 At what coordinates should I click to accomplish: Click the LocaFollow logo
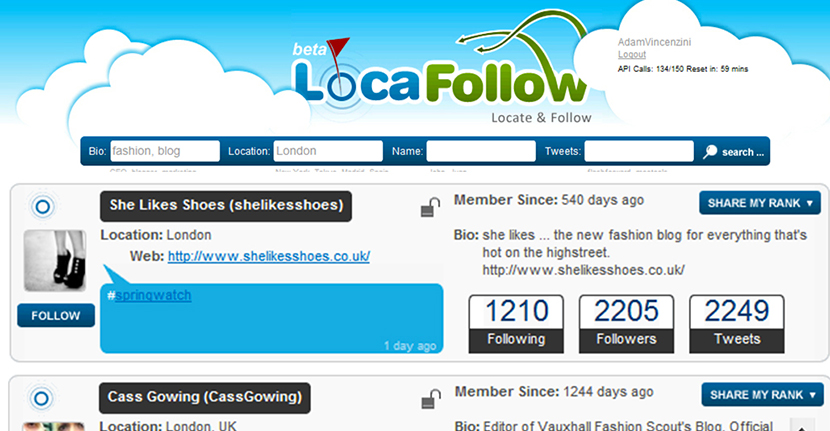pyautogui.click(x=439, y=70)
